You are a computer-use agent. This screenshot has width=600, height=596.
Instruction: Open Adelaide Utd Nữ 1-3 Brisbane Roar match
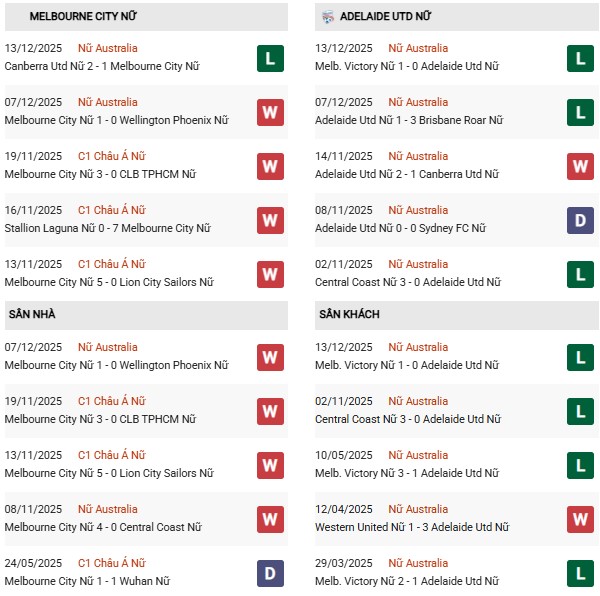pos(408,120)
